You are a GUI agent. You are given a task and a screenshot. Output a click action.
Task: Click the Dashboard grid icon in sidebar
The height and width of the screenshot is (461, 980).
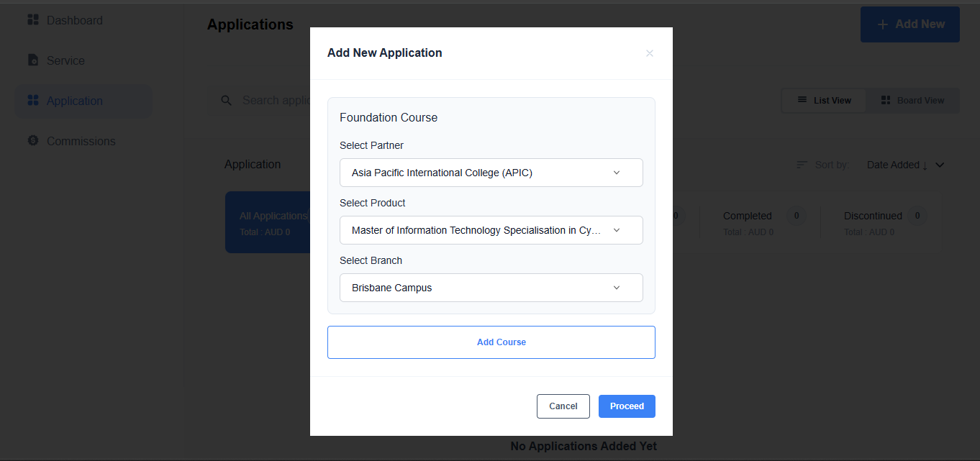tap(33, 20)
